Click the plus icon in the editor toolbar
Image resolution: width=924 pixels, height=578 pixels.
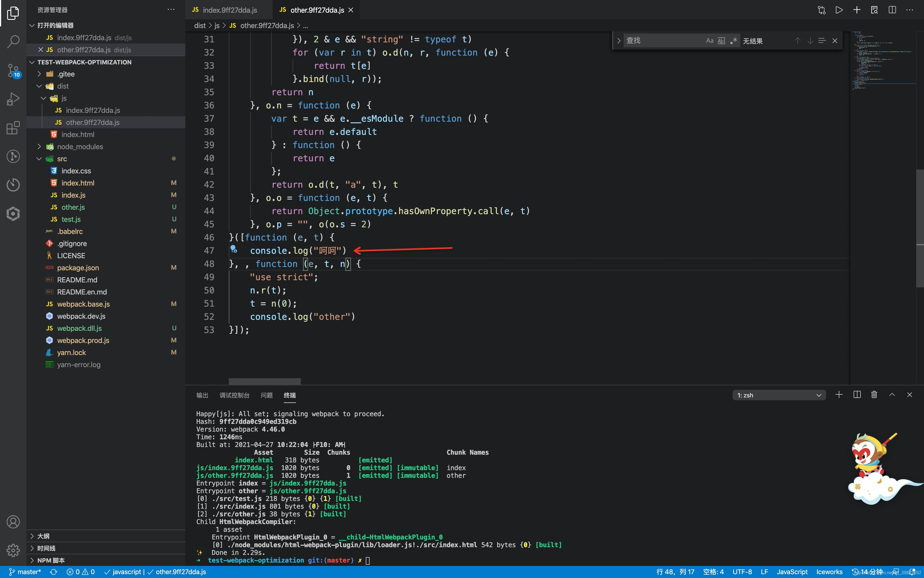[x=857, y=10]
